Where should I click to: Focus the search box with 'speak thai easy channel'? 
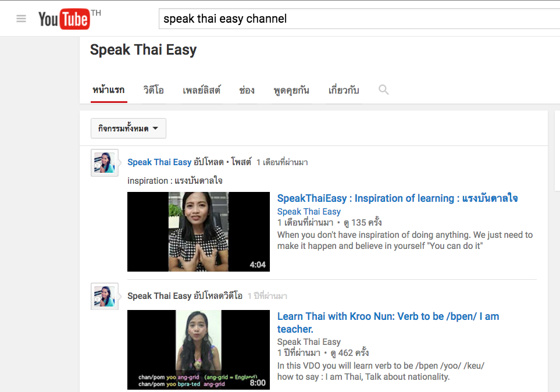(359, 19)
